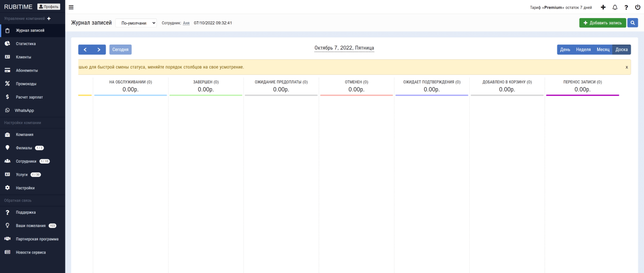Go to the next day with the right arrow

click(x=99, y=50)
